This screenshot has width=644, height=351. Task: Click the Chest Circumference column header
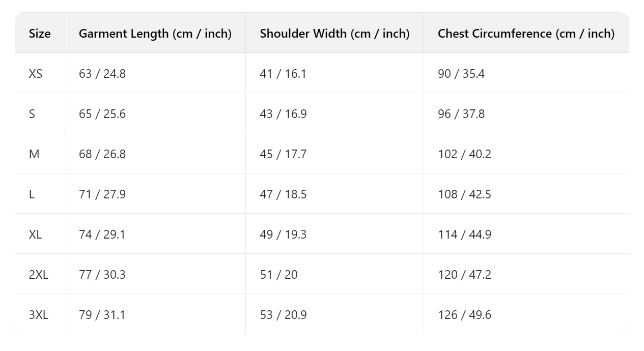(x=526, y=34)
